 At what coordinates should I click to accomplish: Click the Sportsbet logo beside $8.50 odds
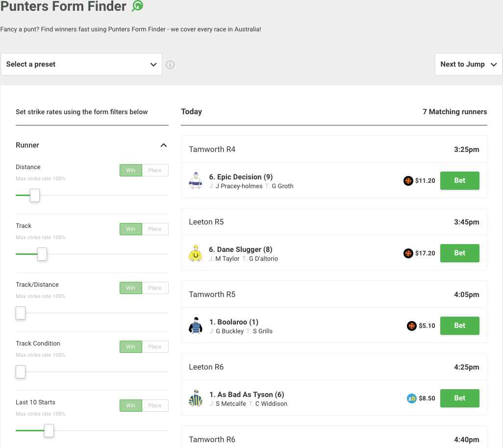[x=412, y=398]
